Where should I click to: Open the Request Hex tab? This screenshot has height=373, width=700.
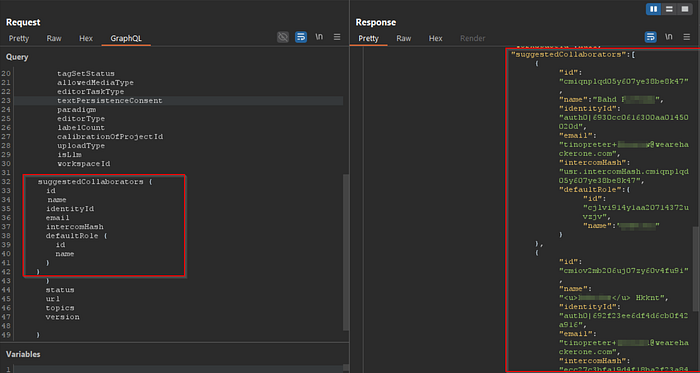coord(86,38)
